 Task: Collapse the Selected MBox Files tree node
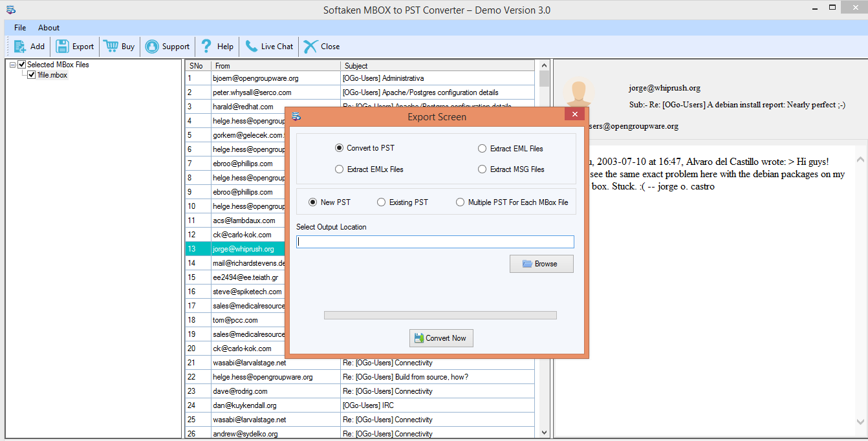(12, 65)
